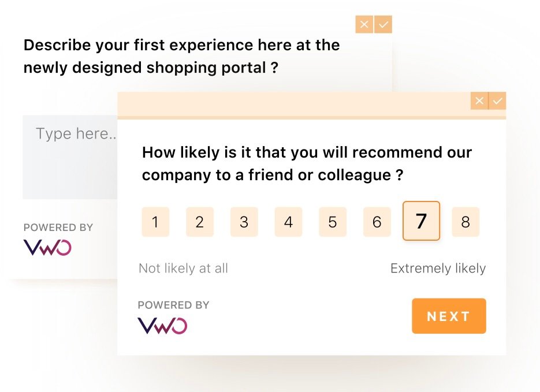Focus the 'Type here..' text area
Screen dimensions: 540x392
(70, 157)
